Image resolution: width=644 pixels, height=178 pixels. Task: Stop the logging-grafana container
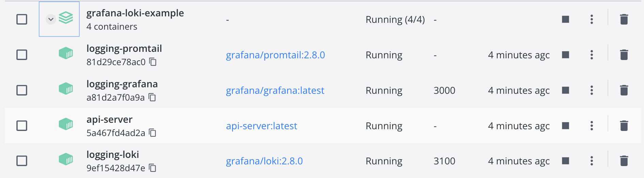tap(565, 90)
